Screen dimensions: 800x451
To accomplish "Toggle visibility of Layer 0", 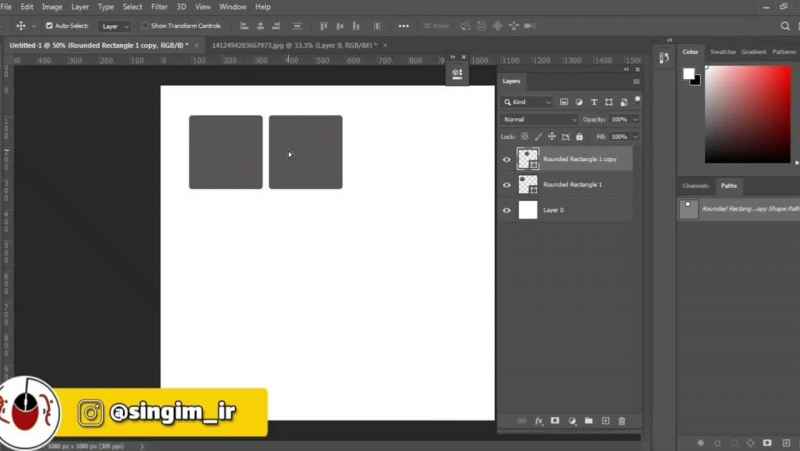I will point(506,210).
